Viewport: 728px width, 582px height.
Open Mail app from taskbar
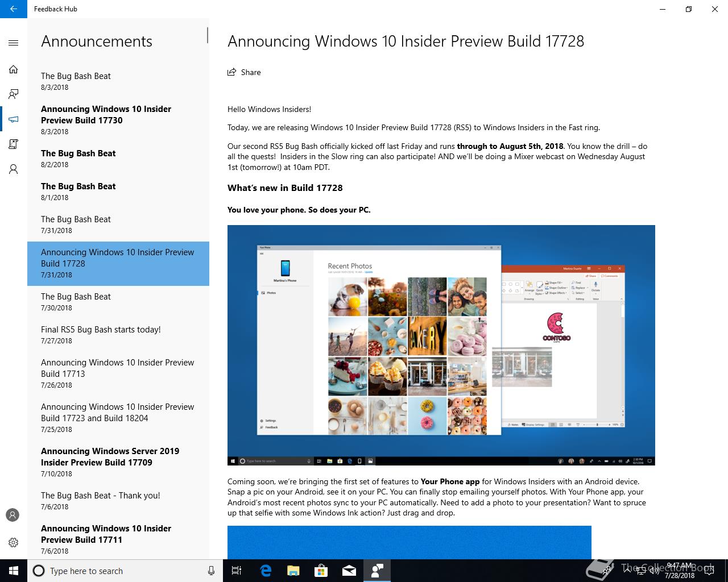[x=349, y=571]
